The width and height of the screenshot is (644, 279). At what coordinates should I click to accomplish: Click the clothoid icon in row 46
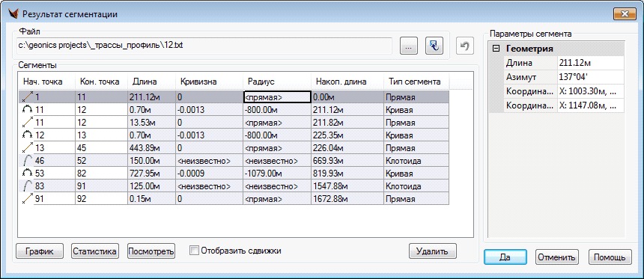pyautogui.click(x=27, y=161)
